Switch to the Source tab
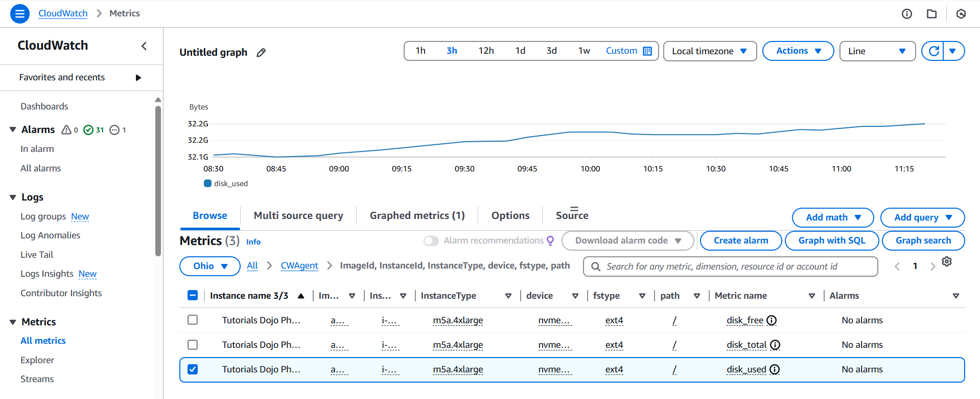The height and width of the screenshot is (399, 980). [x=572, y=216]
